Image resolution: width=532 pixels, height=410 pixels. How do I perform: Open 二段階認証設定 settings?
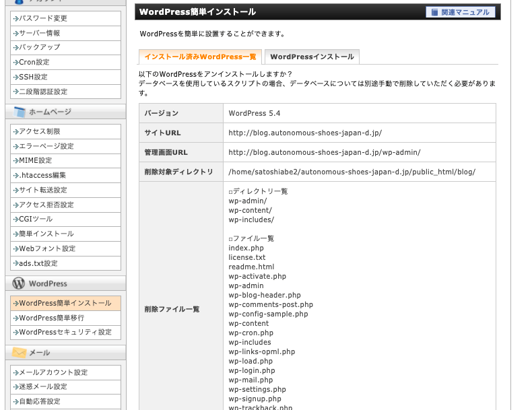[x=43, y=92]
